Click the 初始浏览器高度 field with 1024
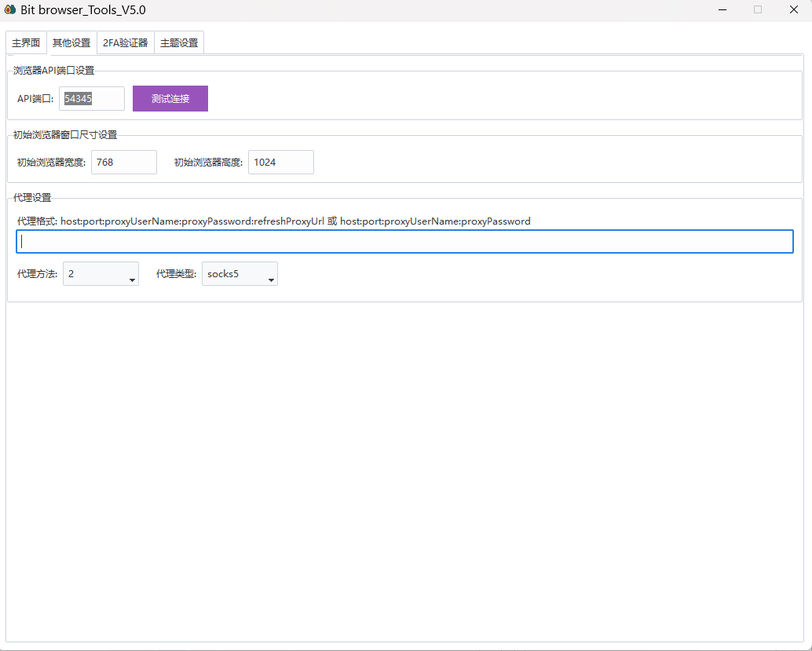Image resolution: width=812 pixels, height=651 pixels. (x=280, y=163)
